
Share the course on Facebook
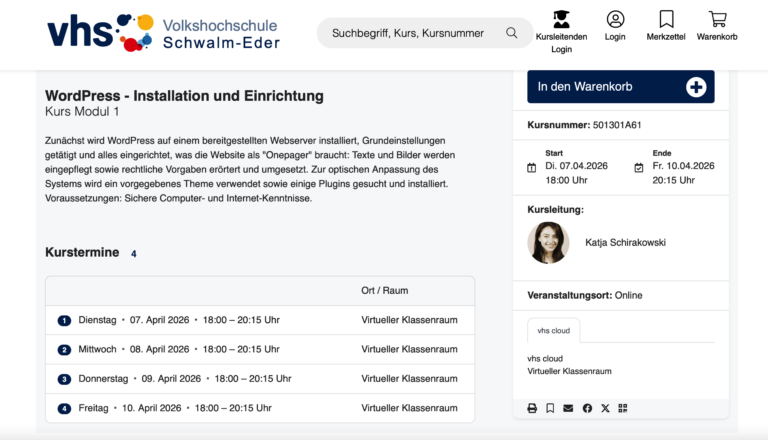pyautogui.click(x=587, y=408)
